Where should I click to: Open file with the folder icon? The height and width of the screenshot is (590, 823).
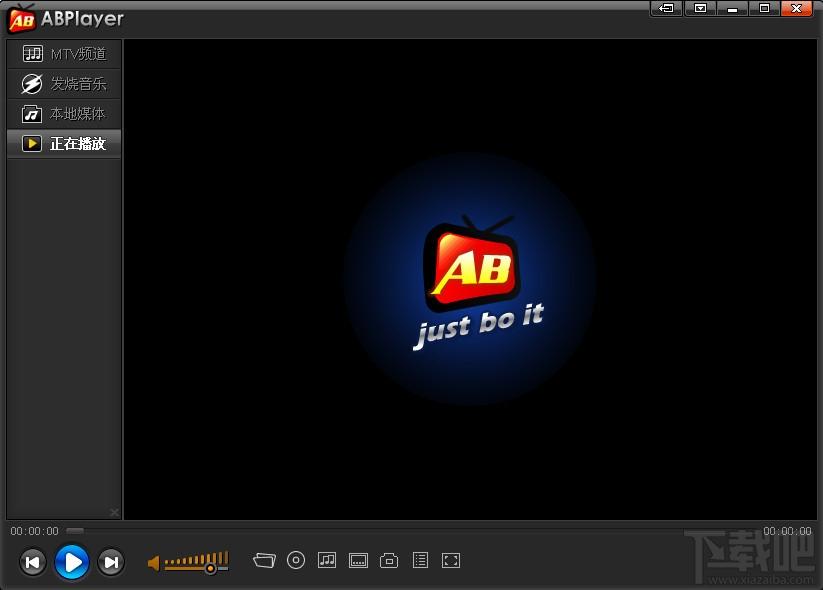point(264,561)
